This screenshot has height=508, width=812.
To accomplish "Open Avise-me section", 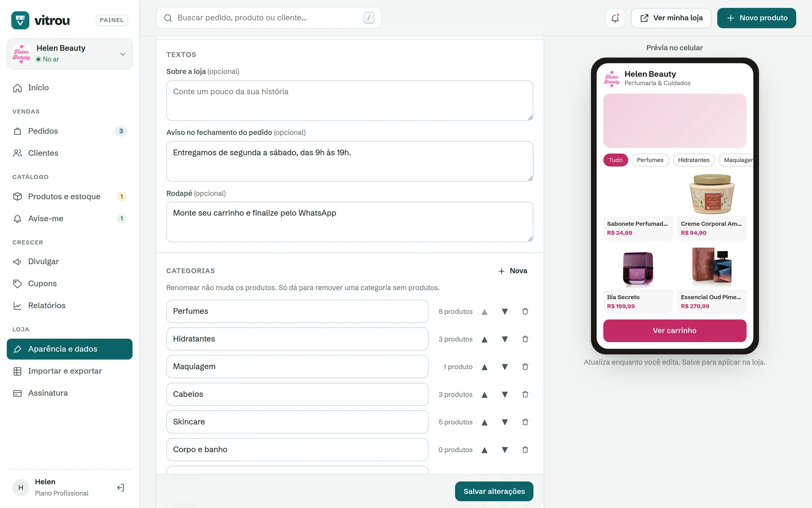I will pyautogui.click(x=69, y=219).
